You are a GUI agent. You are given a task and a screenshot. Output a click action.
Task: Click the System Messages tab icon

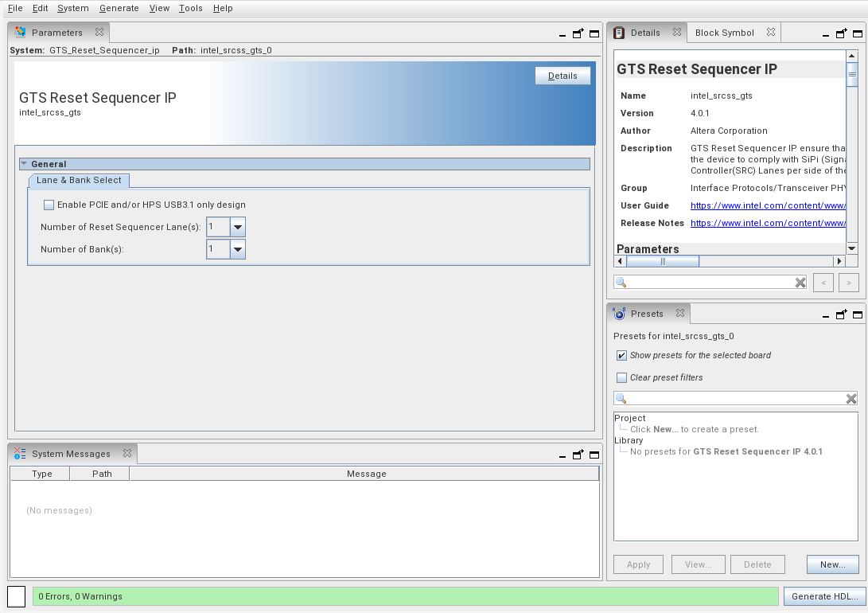coord(20,454)
